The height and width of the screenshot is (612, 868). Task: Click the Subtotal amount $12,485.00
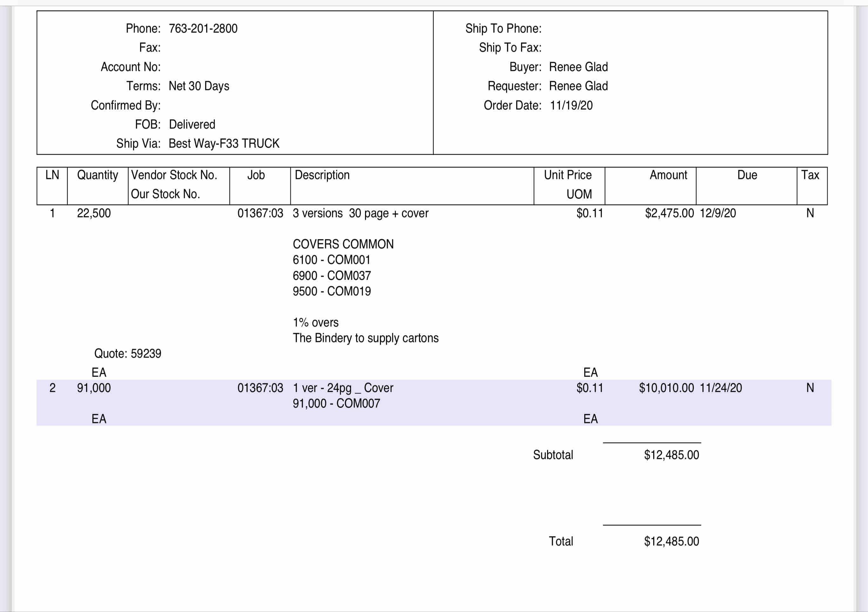pos(671,455)
